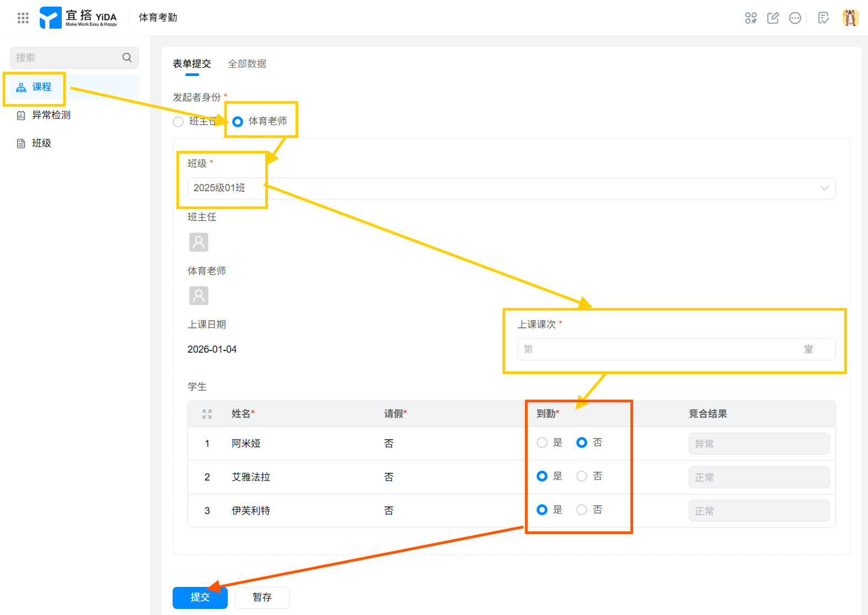Click the edit pencil icon in header

click(x=773, y=18)
